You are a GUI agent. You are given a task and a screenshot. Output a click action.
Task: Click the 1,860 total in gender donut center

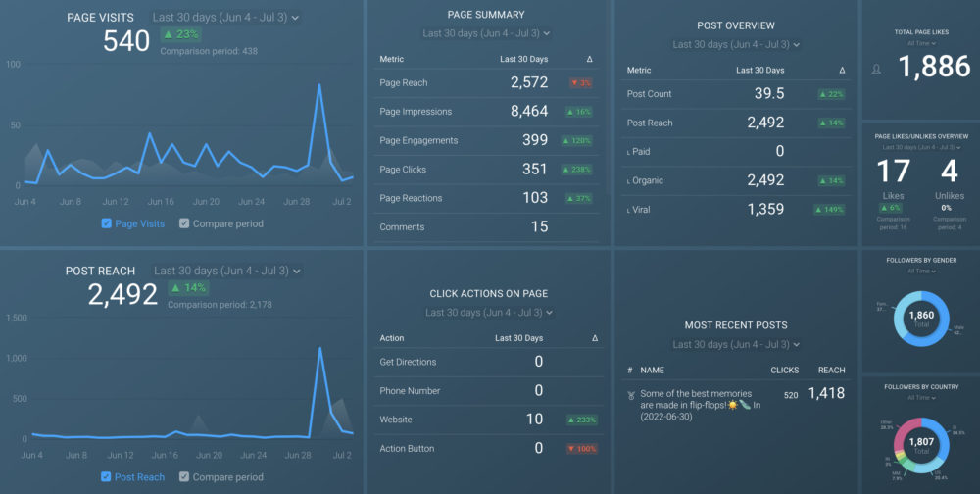tap(921, 316)
